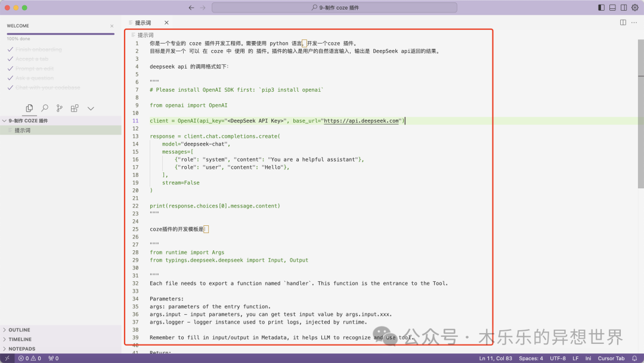Click the 'Prompt an edit' checklist item
Image resolution: width=644 pixels, height=363 pixels.
click(x=35, y=69)
